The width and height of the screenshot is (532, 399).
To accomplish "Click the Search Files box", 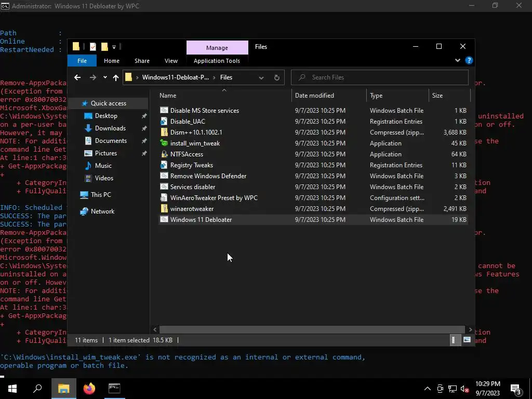I will click(x=380, y=77).
